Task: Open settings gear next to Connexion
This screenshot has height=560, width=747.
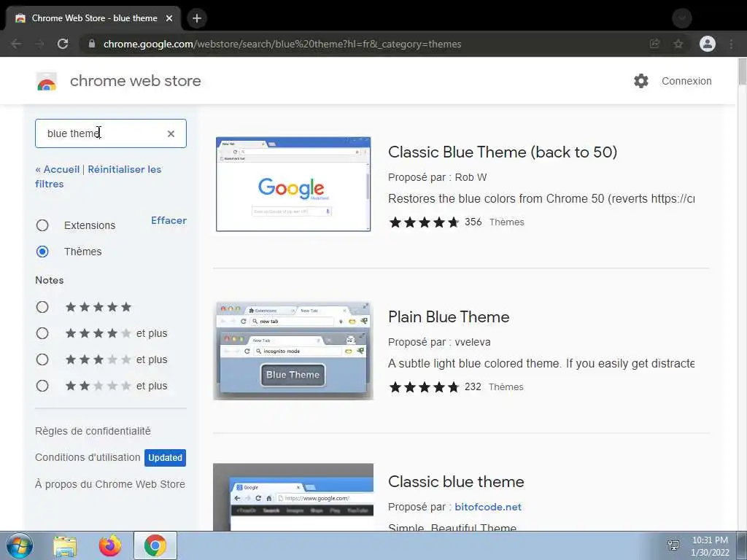Action: pyautogui.click(x=641, y=81)
